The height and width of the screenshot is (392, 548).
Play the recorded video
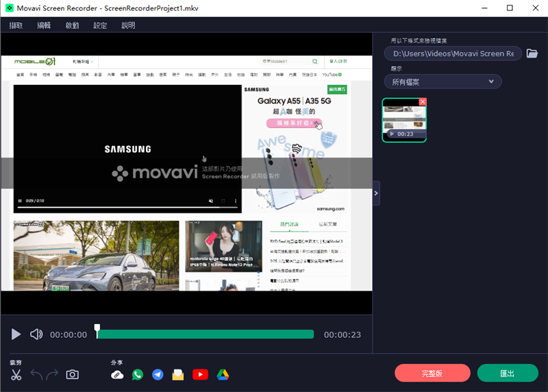click(16, 334)
